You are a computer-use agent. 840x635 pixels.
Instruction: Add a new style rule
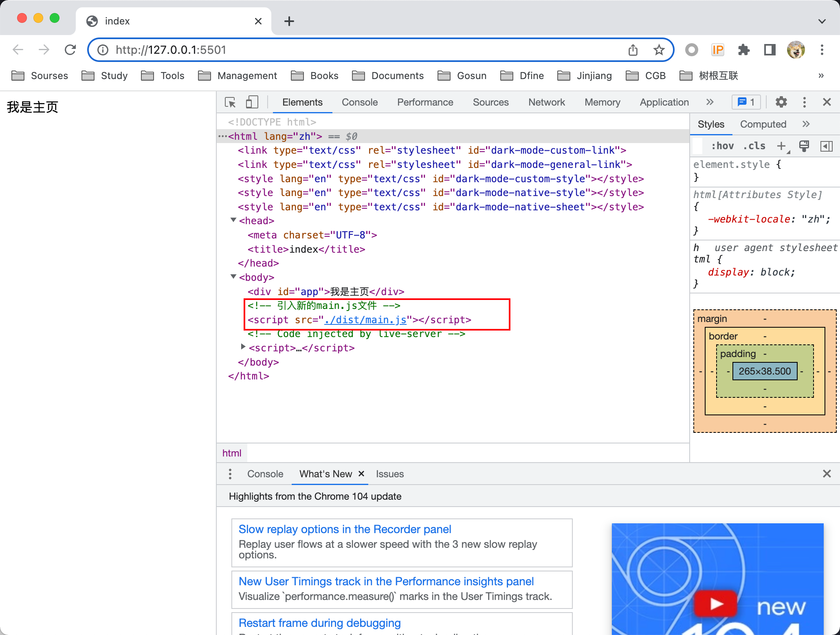pyautogui.click(x=781, y=146)
